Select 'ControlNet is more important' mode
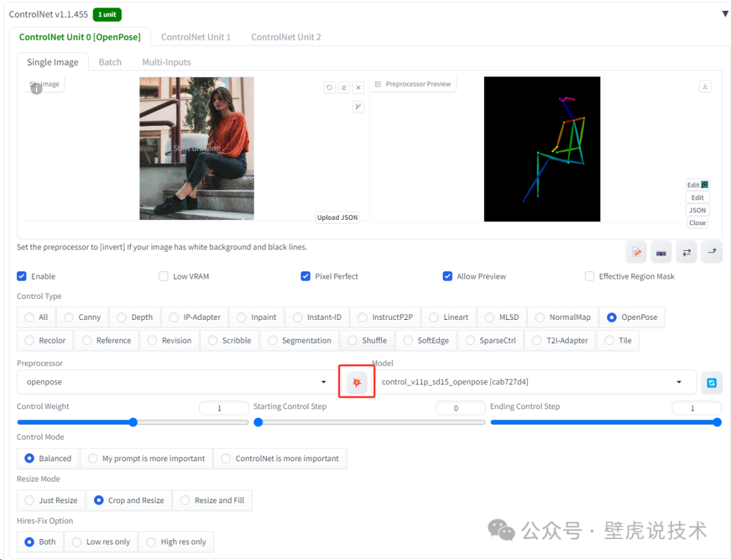Screen dimensions: 731x560 pos(280,459)
